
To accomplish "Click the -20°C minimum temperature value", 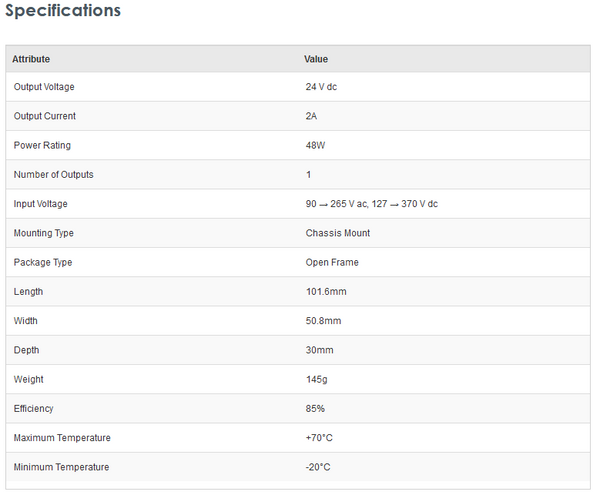I will pyautogui.click(x=318, y=467).
